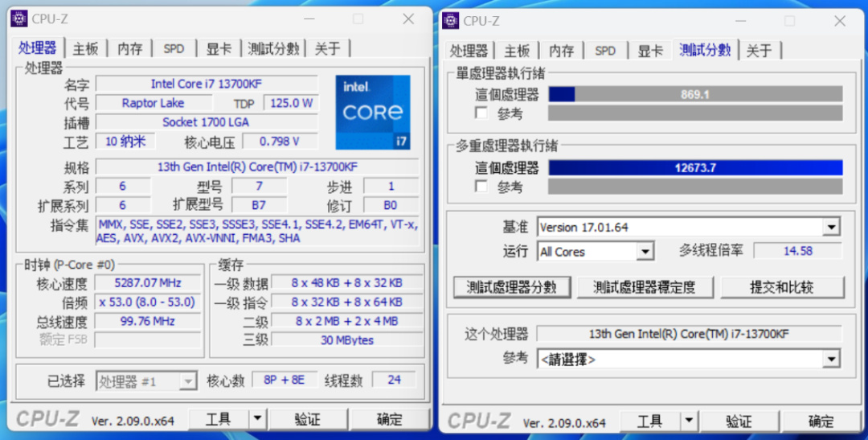868x440 pixels.
Task: Click the single thread score bar 869.1
Action: [x=695, y=94]
